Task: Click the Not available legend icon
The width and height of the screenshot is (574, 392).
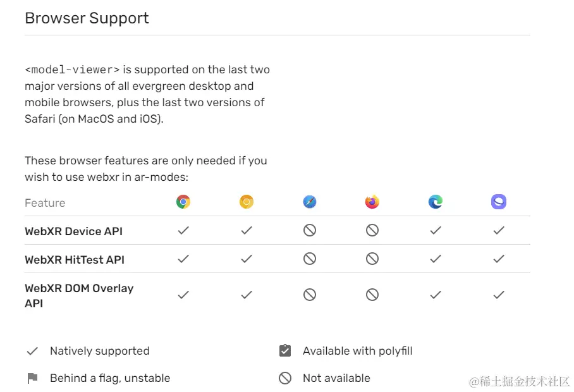Action: [285, 378]
